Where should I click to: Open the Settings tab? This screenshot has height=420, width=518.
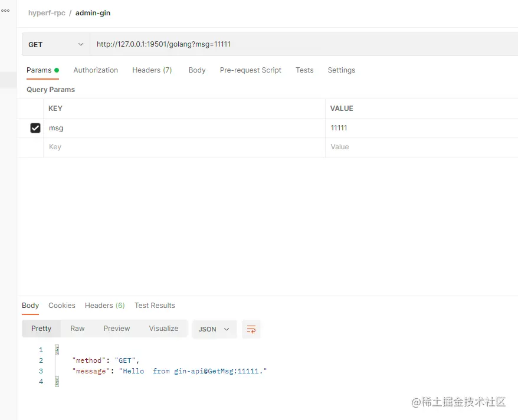tap(341, 70)
